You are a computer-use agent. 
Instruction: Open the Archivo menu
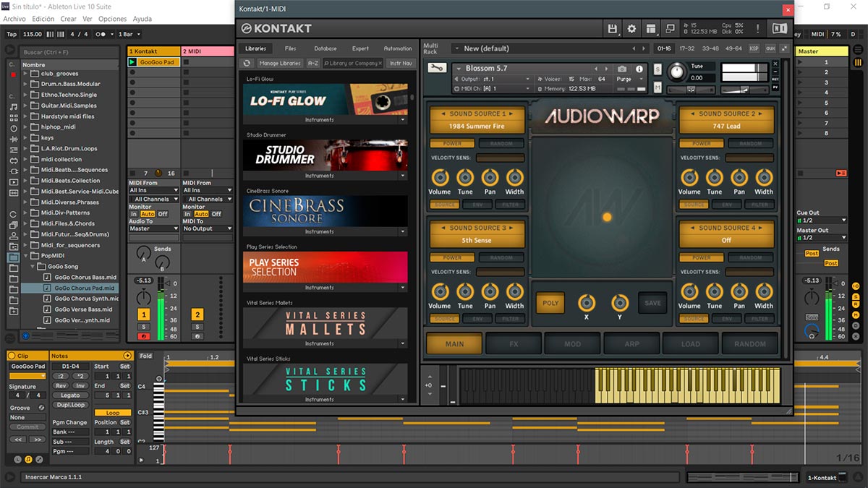coord(14,19)
